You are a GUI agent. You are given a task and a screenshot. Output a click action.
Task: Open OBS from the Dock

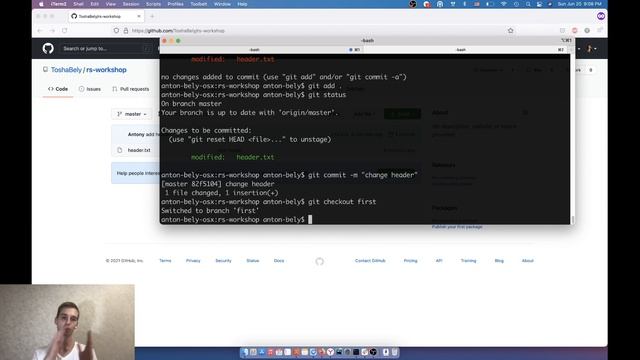(373, 352)
